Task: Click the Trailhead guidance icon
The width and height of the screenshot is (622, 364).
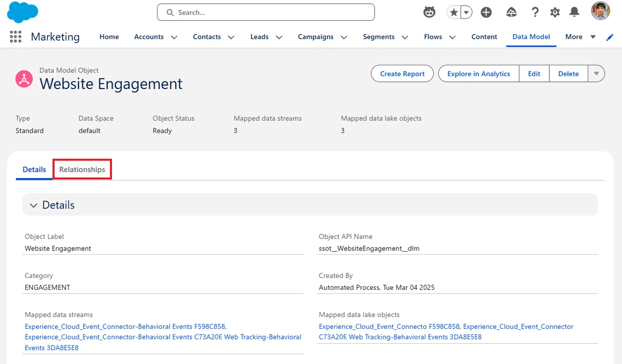Action: point(511,12)
